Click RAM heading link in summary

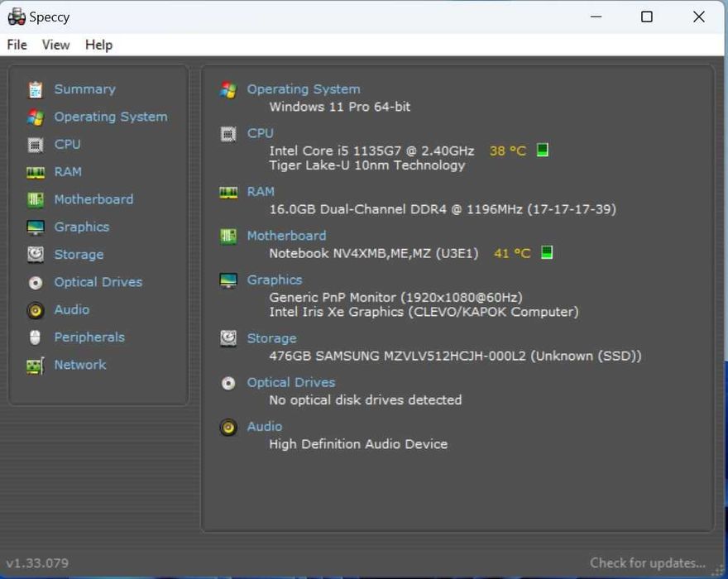click(x=261, y=192)
